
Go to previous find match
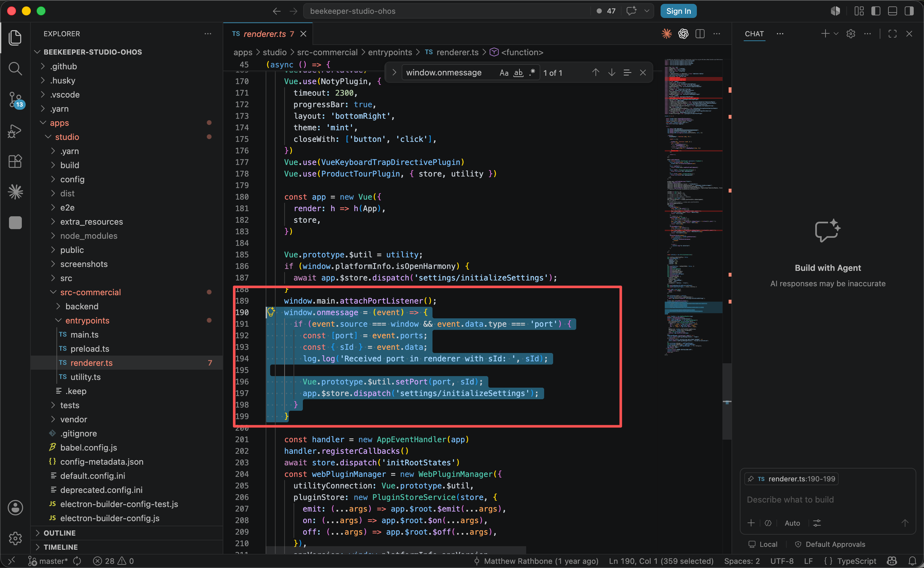pyautogui.click(x=595, y=73)
